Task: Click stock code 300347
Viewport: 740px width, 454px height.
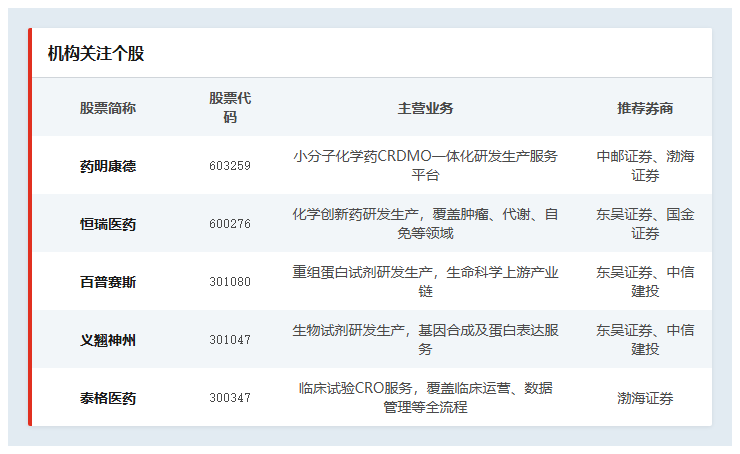Action: (x=230, y=398)
